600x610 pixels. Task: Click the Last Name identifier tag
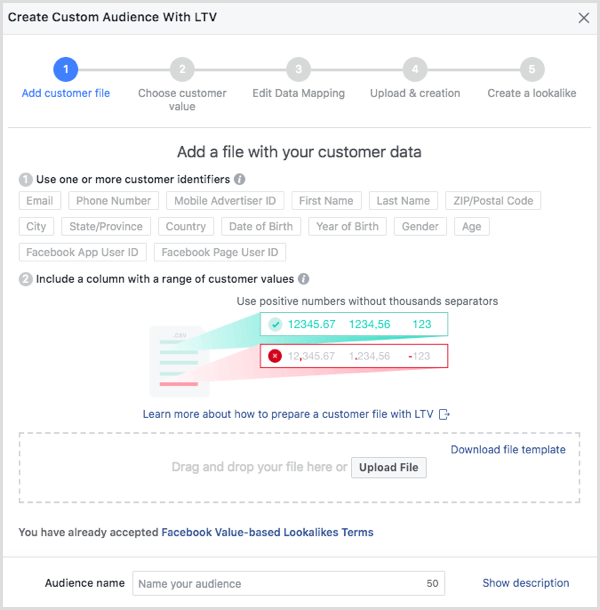coord(403,201)
